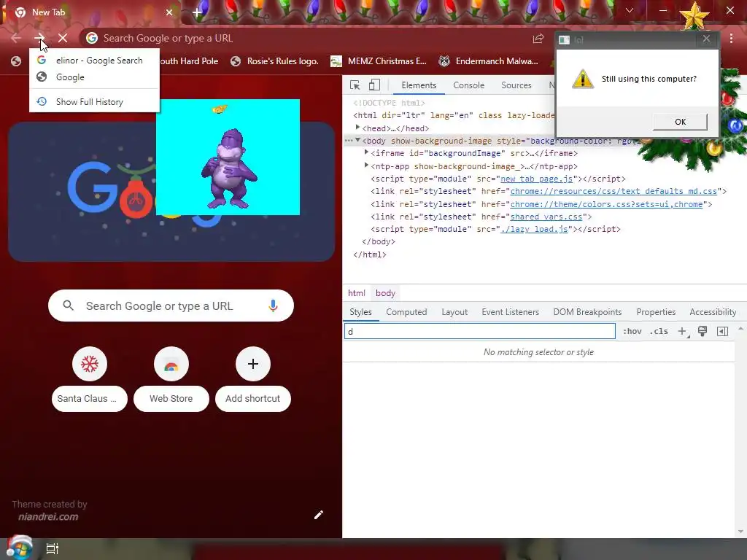Open the tab search chevron

tap(630, 10)
